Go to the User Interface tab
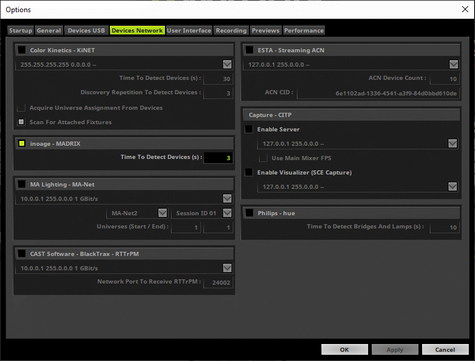This screenshot has width=475, height=361. pos(189,31)
